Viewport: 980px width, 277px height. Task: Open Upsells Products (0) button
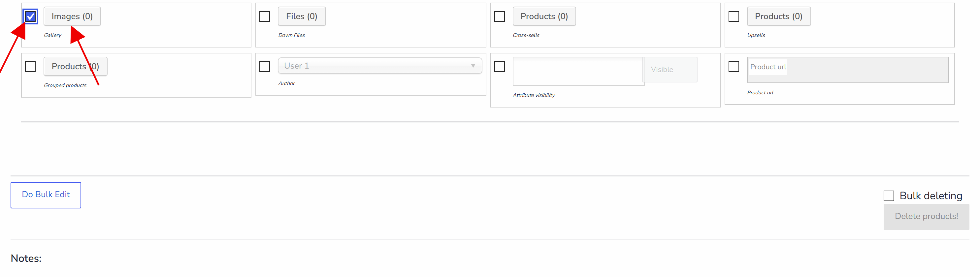tap(779, 16)
